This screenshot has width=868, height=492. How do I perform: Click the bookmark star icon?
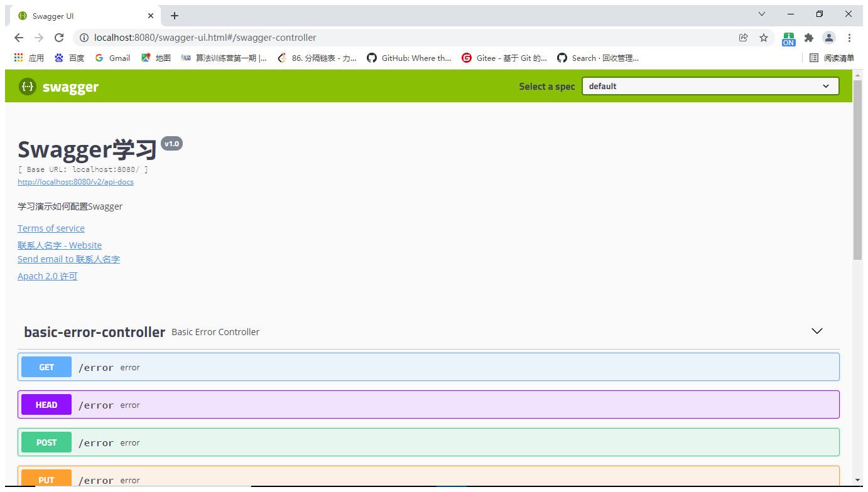[764, 38]
